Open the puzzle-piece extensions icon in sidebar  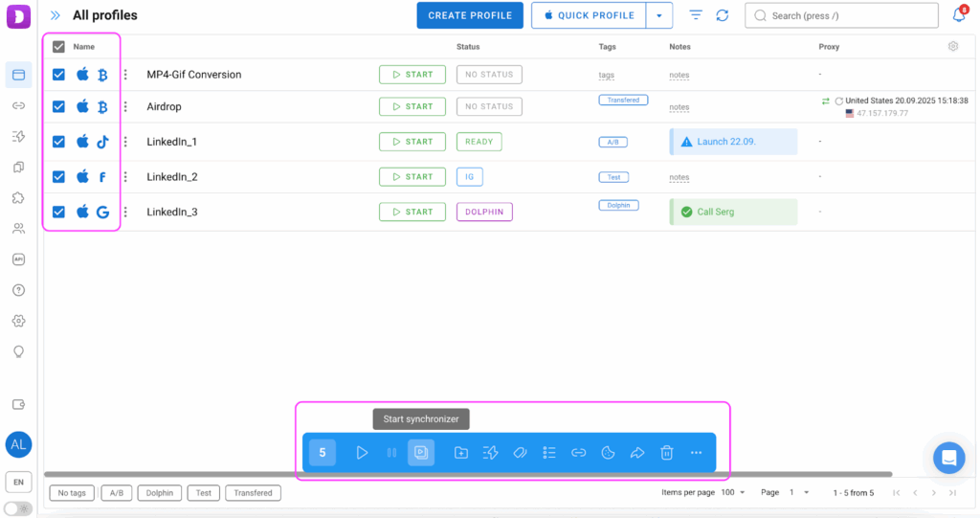18,198
